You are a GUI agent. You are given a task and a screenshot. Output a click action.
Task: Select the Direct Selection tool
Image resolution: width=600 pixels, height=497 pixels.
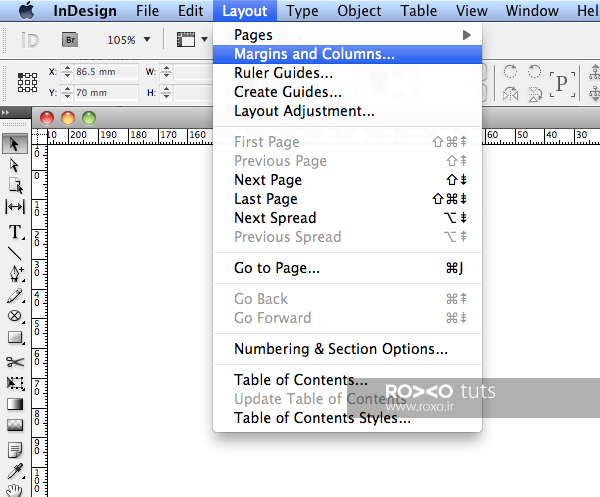click(x=14, y=165)
